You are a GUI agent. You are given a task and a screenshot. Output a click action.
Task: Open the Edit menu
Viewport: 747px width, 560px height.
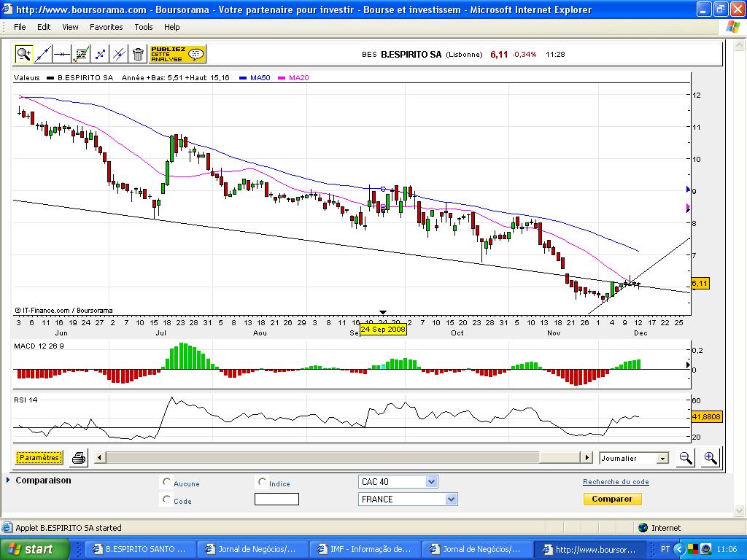pyautogui.click(x=44, y=27)
